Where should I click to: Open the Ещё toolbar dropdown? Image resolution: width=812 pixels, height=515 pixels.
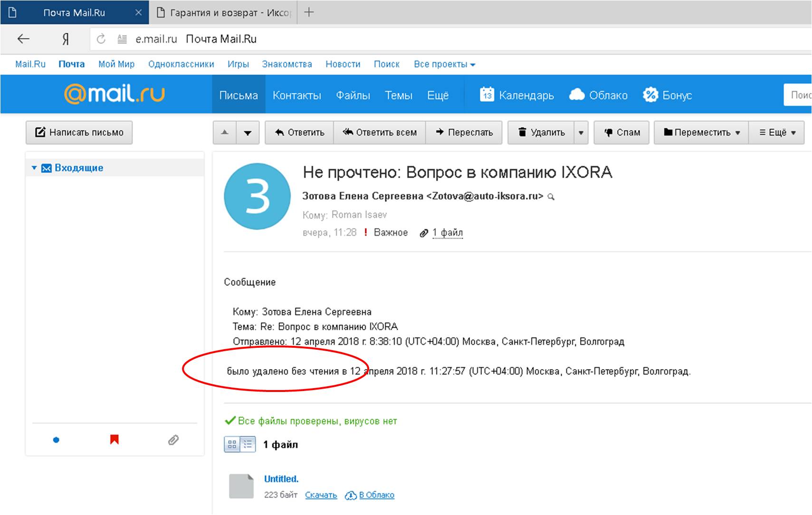776,133
